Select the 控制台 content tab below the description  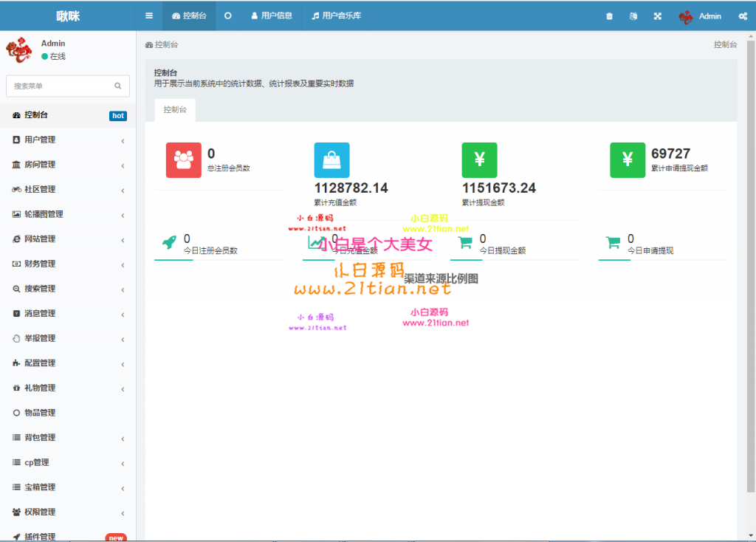coord(175,110)
